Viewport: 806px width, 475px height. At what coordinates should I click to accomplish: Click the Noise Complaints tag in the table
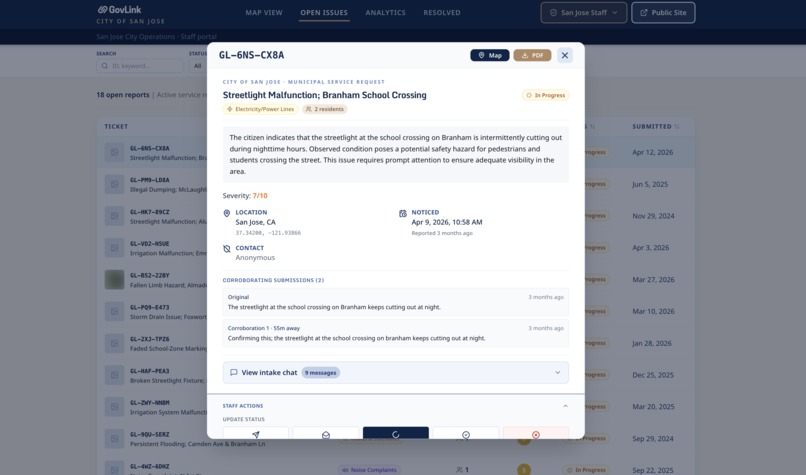[x=369, y=470]
